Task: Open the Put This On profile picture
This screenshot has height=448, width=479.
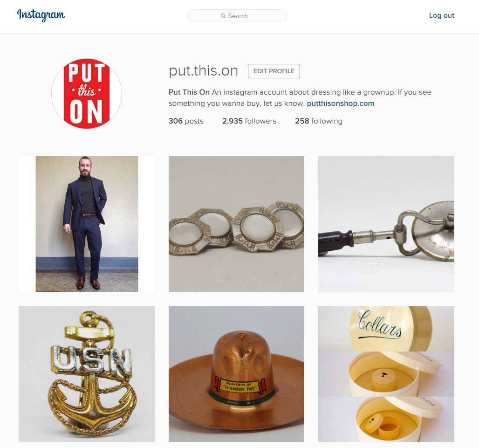Action: tap(87, 94)
